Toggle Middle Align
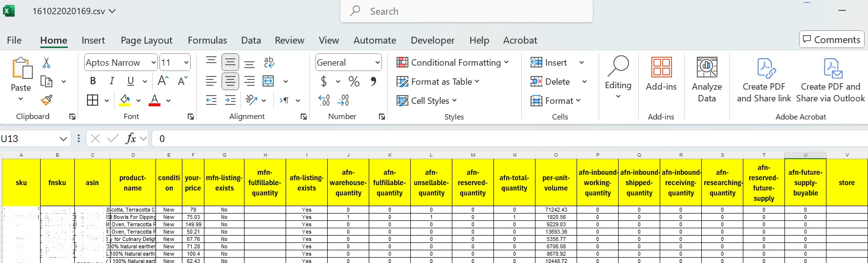 [230, 62]
